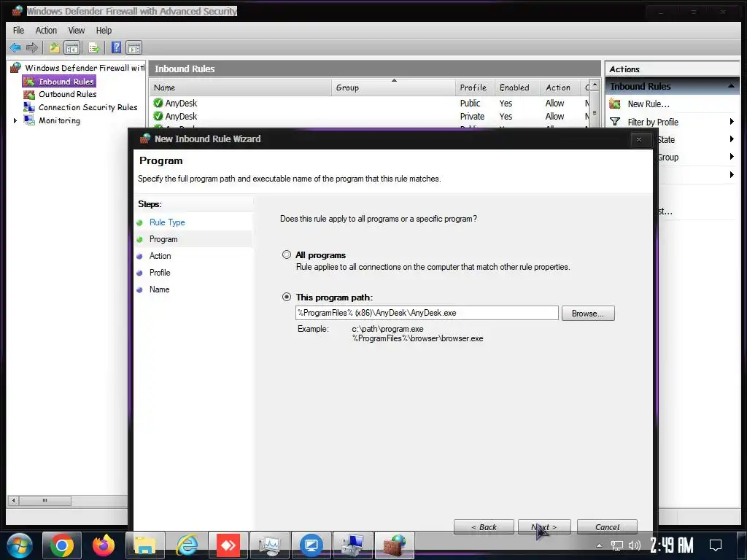
Task: Click Filter by Profile action
Action: click(x=653, y=122)
